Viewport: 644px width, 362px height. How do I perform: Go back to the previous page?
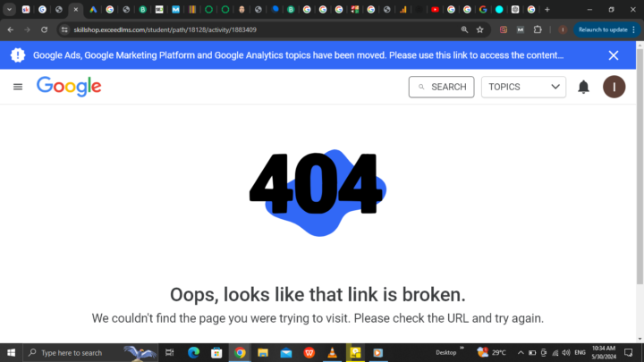tap(10, 29)
